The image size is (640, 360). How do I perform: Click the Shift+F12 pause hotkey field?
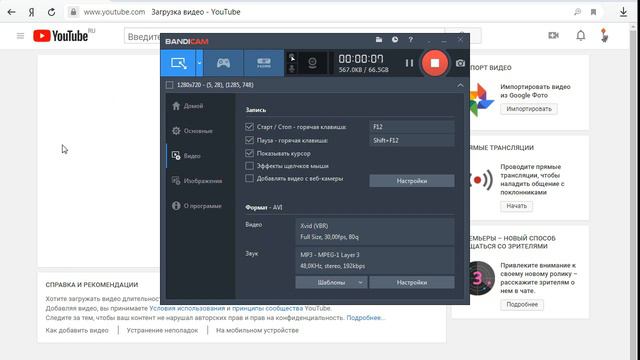[411, 140]
